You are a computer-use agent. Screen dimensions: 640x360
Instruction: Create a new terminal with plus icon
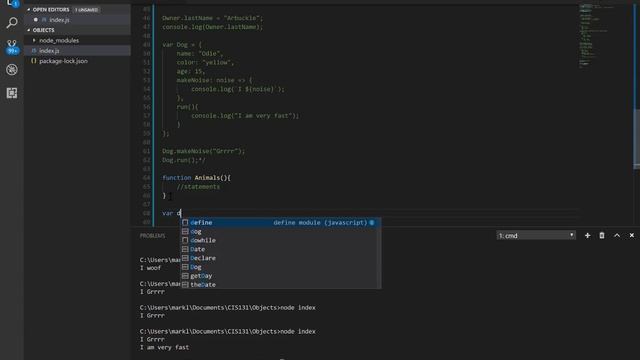(x=587, y=236)
